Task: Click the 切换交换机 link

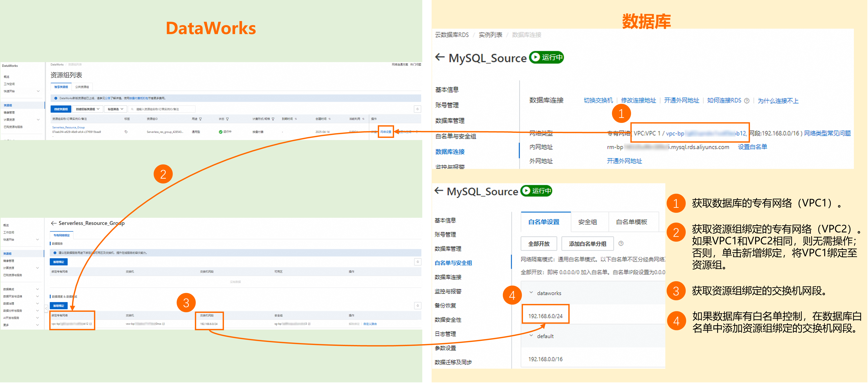Action: 598,101
